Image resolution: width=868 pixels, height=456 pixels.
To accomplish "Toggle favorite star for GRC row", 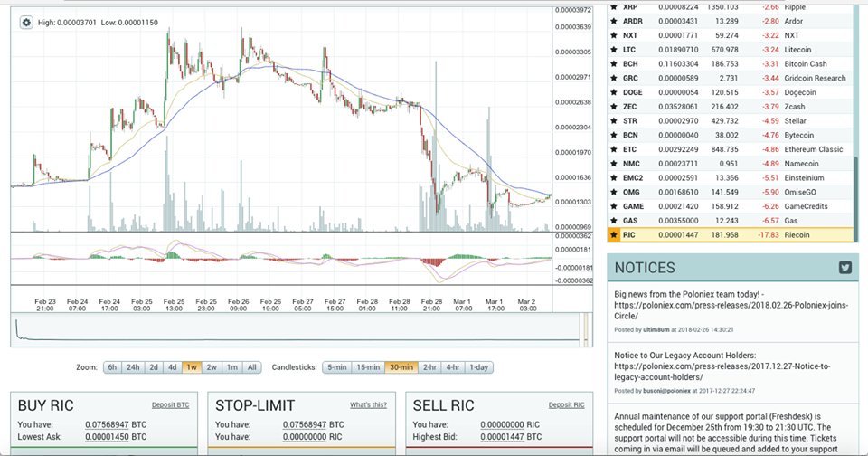I will pyautogui.click(x=613, y=78).
